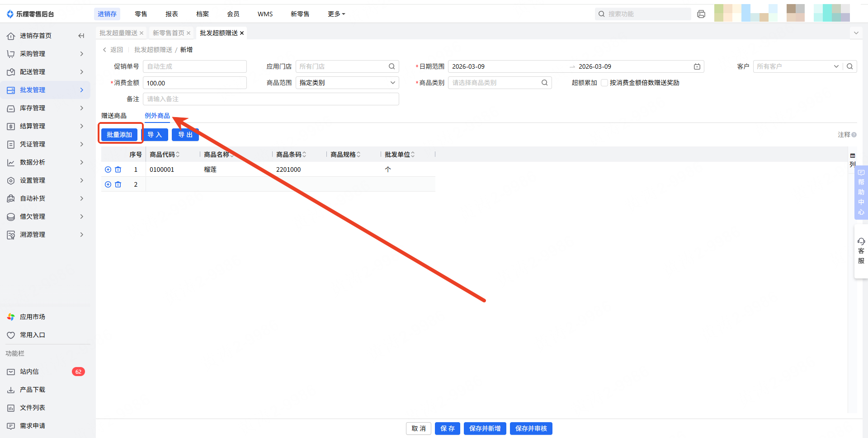Screen dimensions: 868x438
Task: Click the 产品下载 download icon
Action: 11,390
